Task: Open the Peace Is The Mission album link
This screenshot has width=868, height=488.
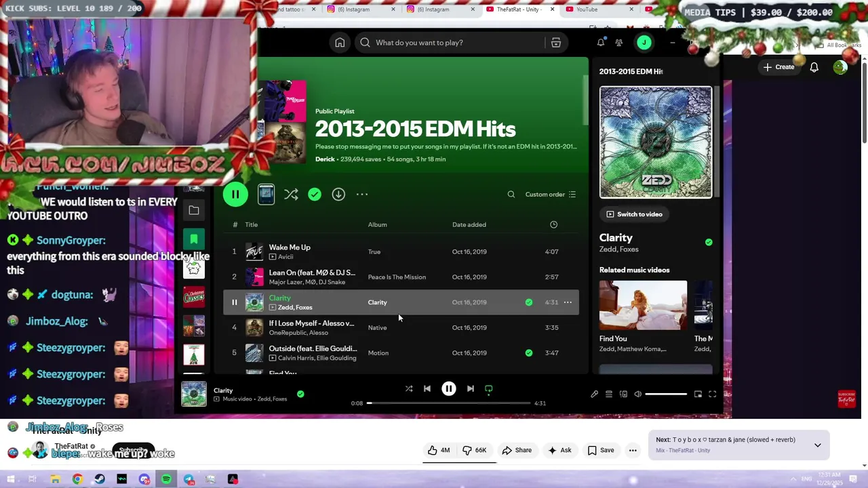Action: point(397,277)
